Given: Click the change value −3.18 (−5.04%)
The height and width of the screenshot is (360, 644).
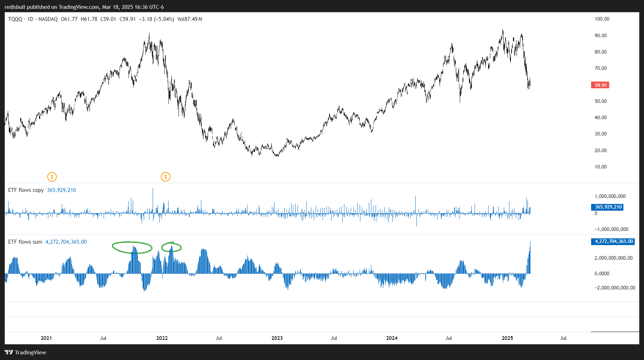Looking at the screenshot, I should pyautogui.click(x=157, y=19).
